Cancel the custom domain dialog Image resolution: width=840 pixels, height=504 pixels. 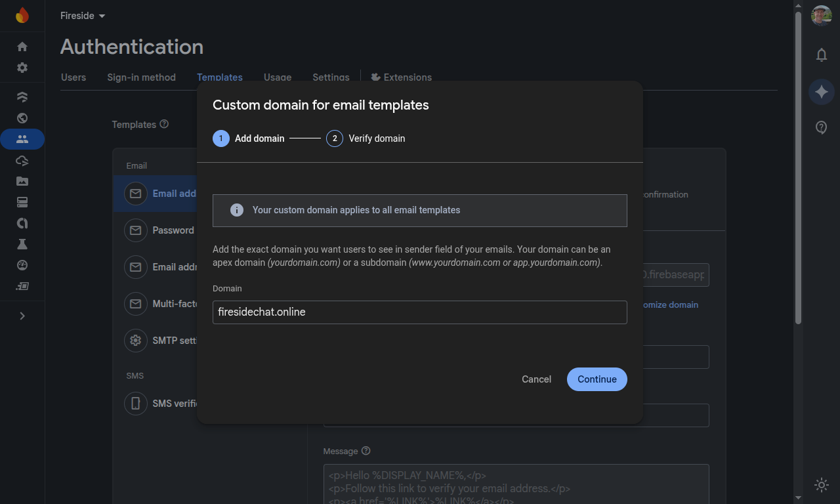tap(536, 379)
